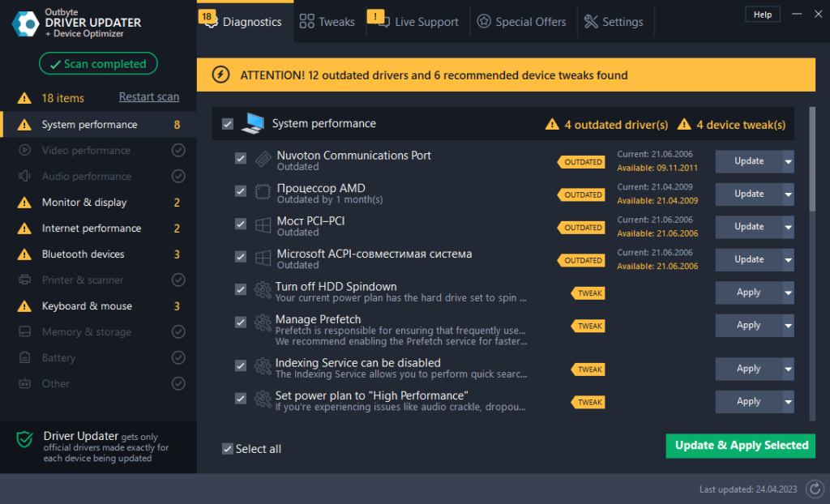Open the Settings tab
830x504 pixels.
(614, 22)
